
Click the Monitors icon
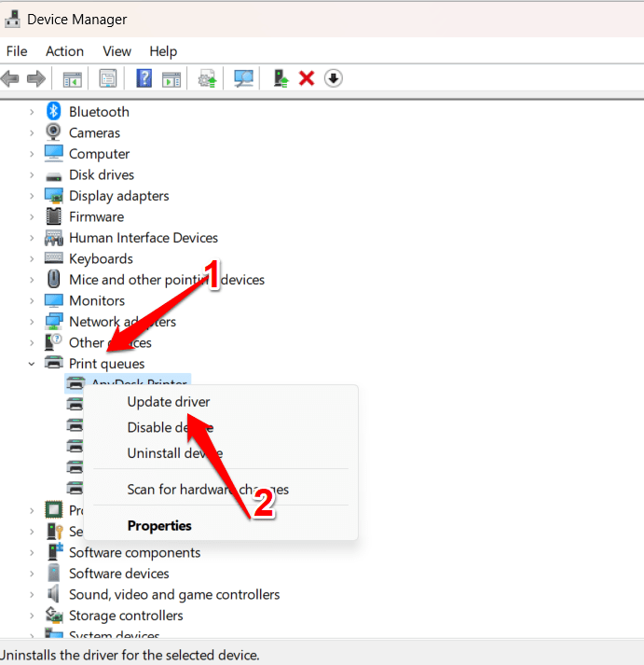54,300
